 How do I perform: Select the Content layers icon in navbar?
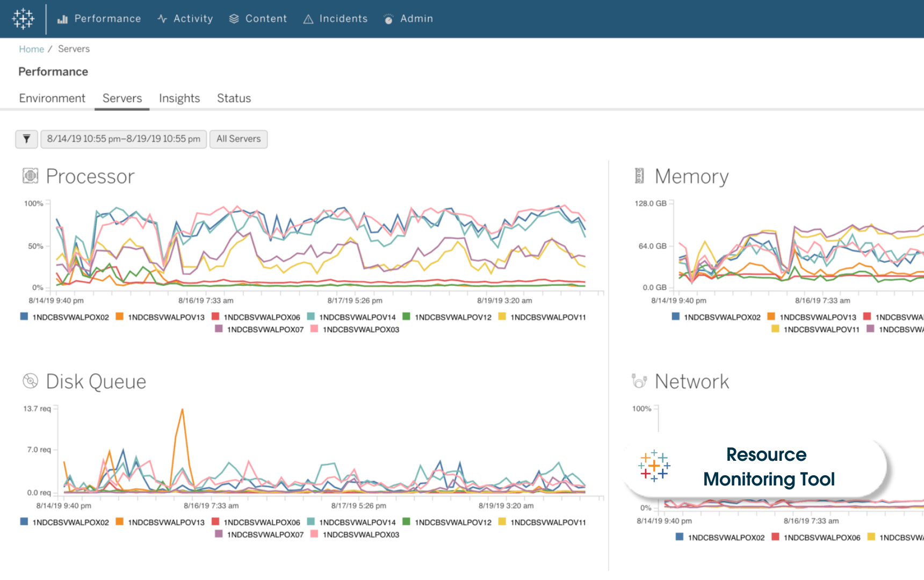[x=233, y=18]
